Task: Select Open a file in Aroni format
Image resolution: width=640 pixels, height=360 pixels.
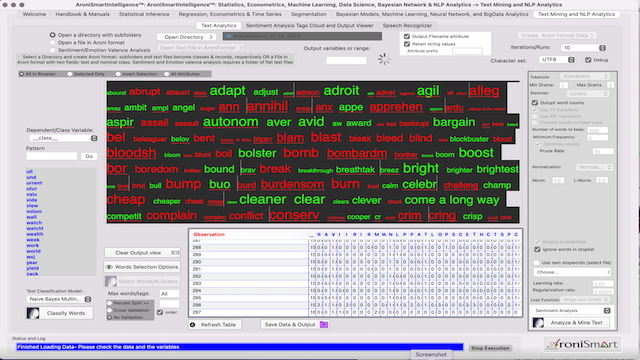Action: (x=52, y=42)
